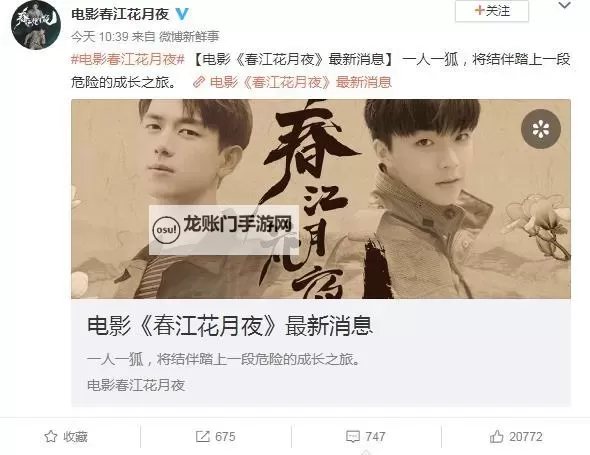This screenshot has height=455, width=590.
Task: Open the 电影春江花月夜 account name
Action: (x=120, y=14)
